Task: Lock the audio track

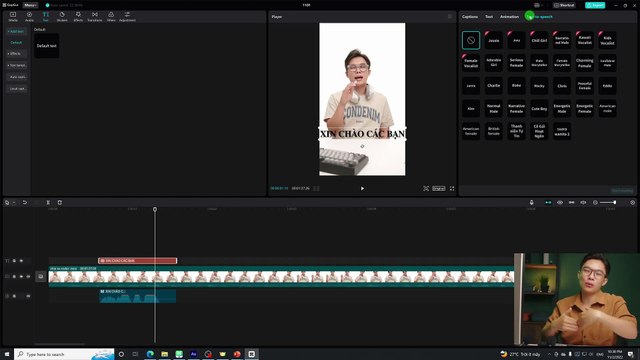Action: coord(14,296)
